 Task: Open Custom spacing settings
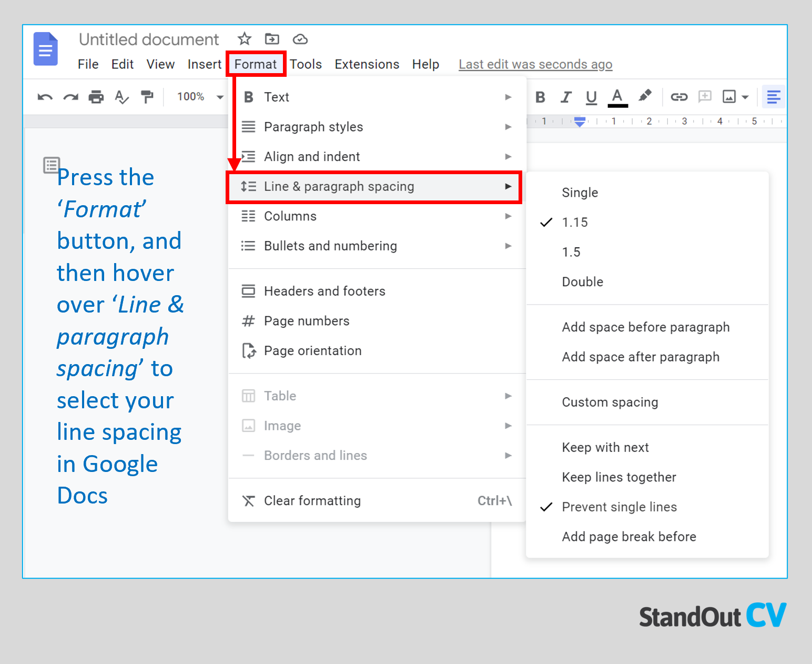pyautogui.click(x=610, y=402)
